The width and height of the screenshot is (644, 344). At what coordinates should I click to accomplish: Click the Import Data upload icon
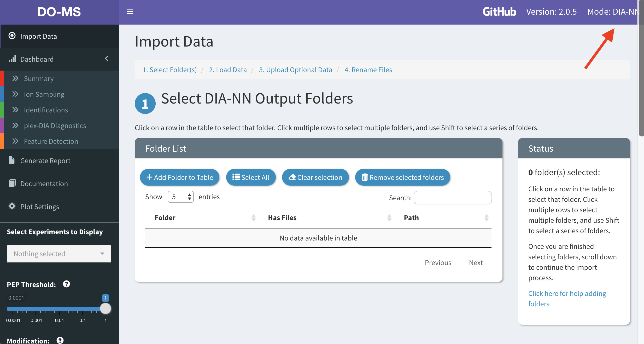pyautogui.click(x=12, y=36)
